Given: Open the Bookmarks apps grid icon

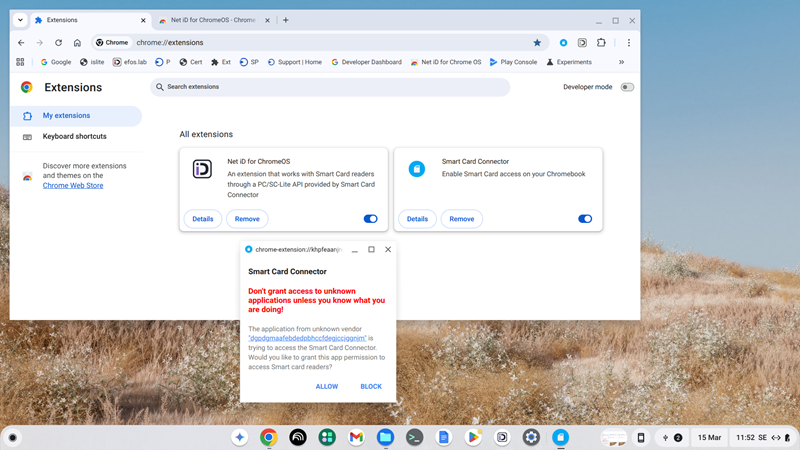Looking at the screenshot, I should [x=20, y=62].
